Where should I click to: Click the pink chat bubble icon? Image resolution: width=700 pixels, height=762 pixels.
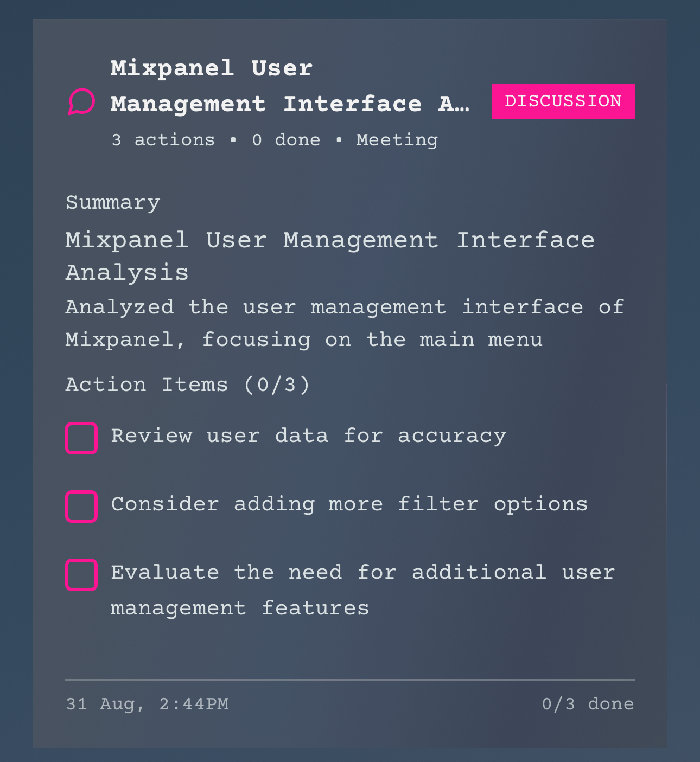81,101
